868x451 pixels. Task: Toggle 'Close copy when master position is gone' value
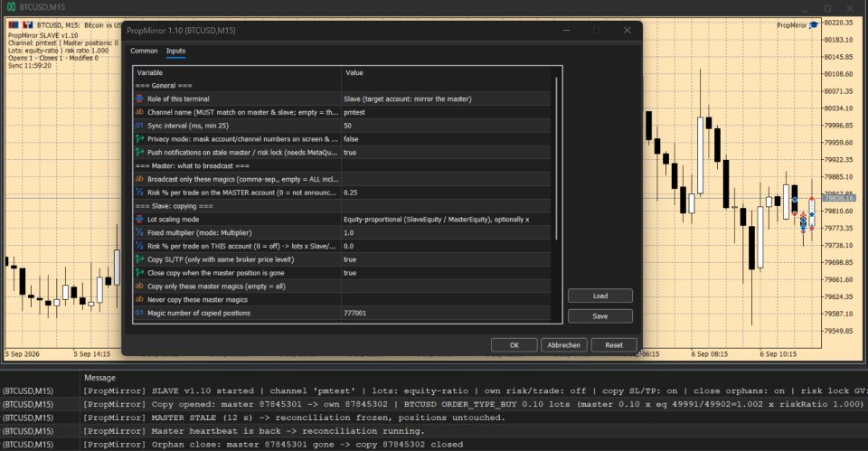tap(446, 273)
